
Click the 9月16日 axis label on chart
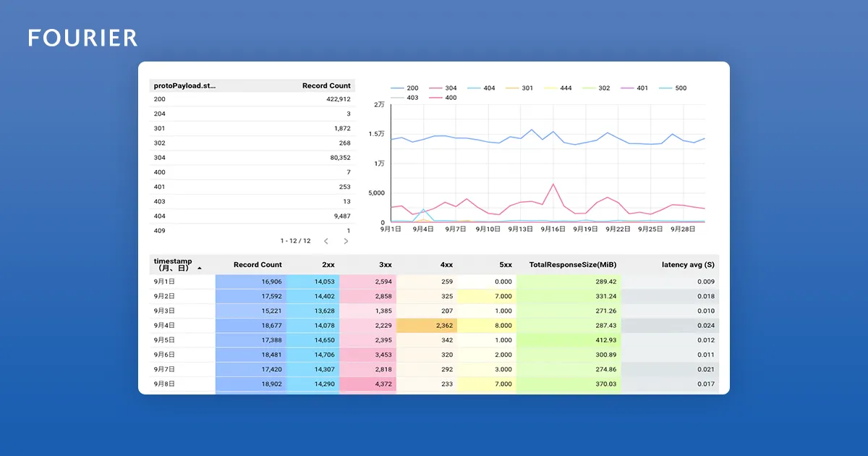[553, 229]
